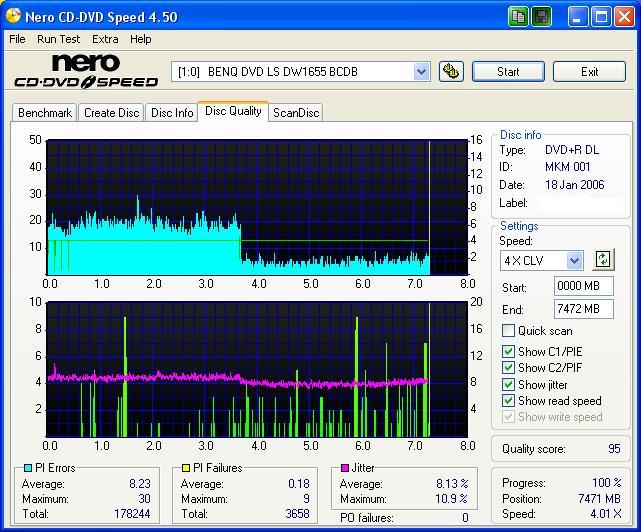
Task: Click the floppy disk save icon
Action: coord(541,16)
